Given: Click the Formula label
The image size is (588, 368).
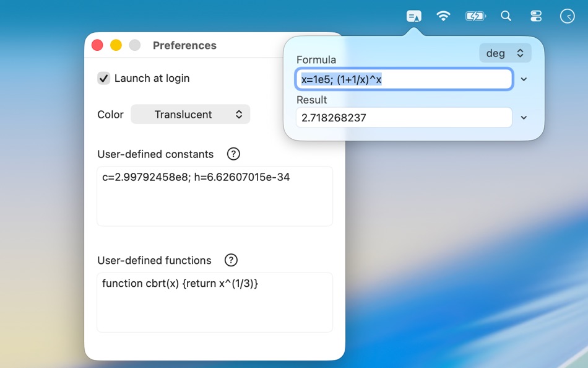Looking at the screenshot, I should coord(316,59).
